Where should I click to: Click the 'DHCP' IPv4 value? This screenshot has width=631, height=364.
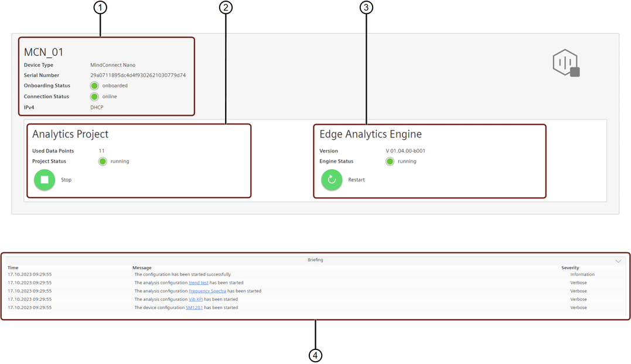[97, 107]
